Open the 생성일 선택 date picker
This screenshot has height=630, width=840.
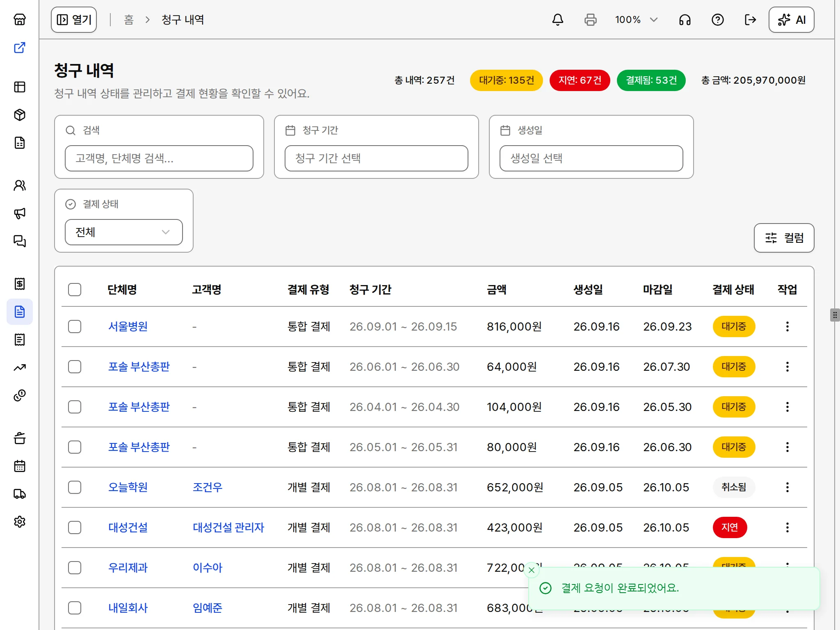click(591, 158)
